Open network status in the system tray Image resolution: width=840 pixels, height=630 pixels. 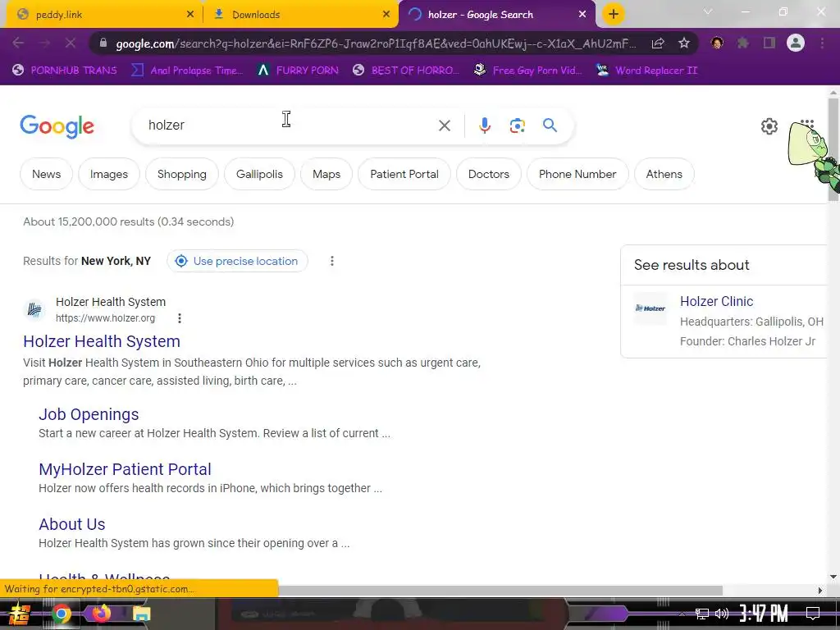(x=702, y=614)
